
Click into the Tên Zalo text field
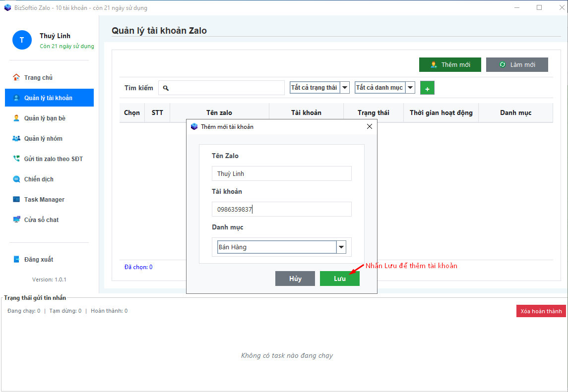[281, 173]
